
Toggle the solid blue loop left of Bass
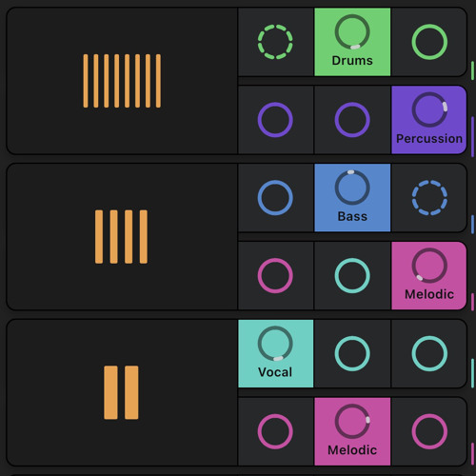[275, 198]
